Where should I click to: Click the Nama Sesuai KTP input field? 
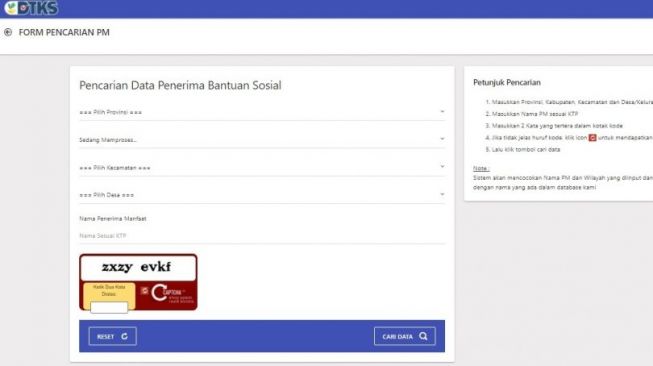[262, 236]
